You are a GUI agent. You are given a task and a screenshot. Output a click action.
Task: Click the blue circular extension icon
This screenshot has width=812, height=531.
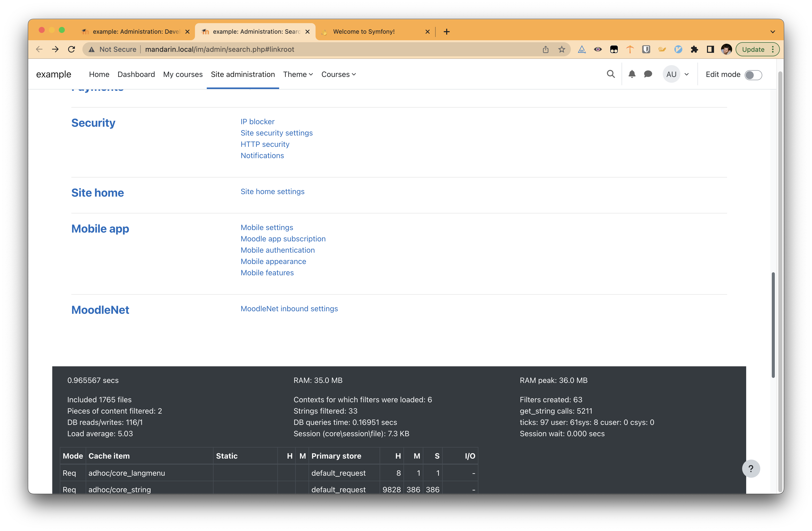[678, 50]
